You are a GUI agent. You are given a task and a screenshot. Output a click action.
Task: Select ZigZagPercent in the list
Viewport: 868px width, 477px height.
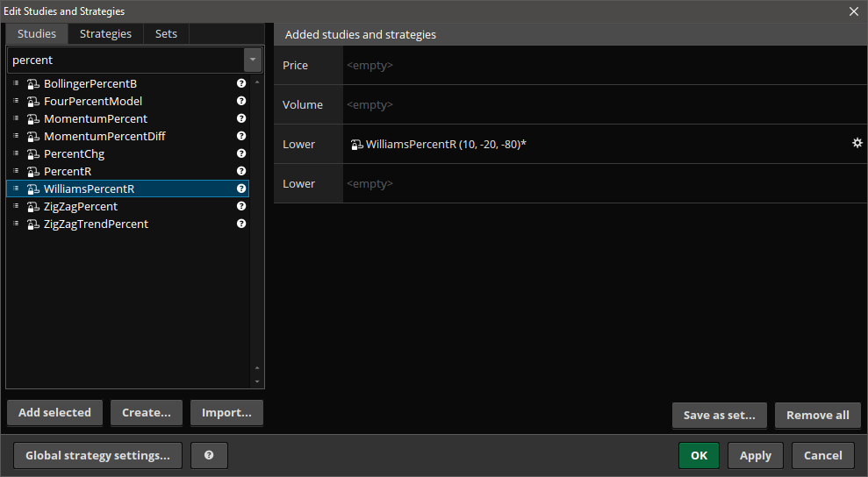127,206
